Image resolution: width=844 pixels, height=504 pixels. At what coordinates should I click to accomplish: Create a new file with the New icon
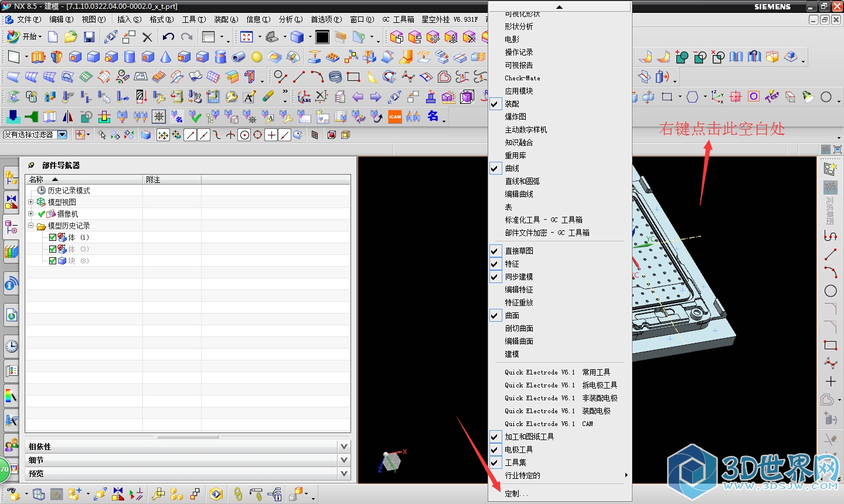pos(53,37)
